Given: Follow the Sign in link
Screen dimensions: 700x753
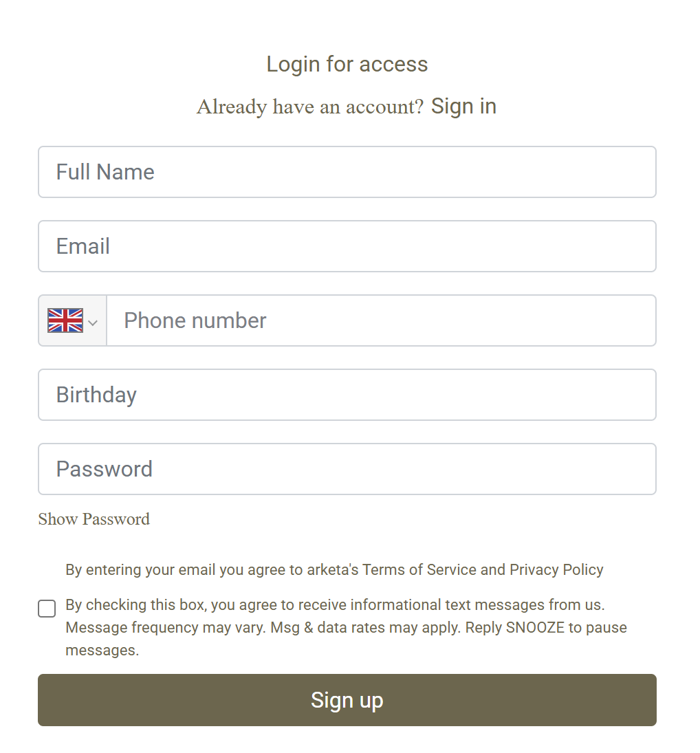Looking at the screenshot, I should (463, 107).
